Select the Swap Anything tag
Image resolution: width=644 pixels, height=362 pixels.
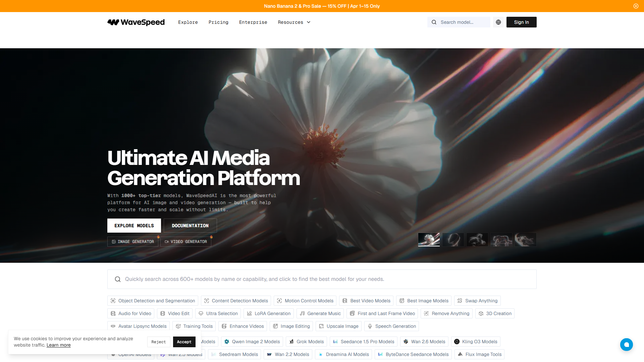pyautogui.click(x=477, y=301)
